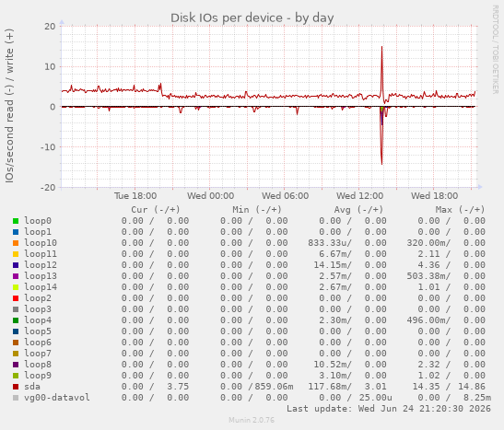Select the loop2 legend label
The width and height of the screenshot is (504, 430).
(x=38, y=298)
